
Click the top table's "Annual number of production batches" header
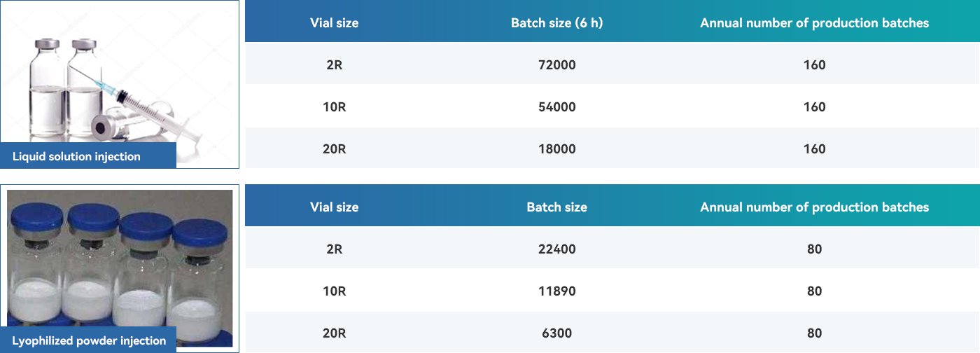coord(814,22)
